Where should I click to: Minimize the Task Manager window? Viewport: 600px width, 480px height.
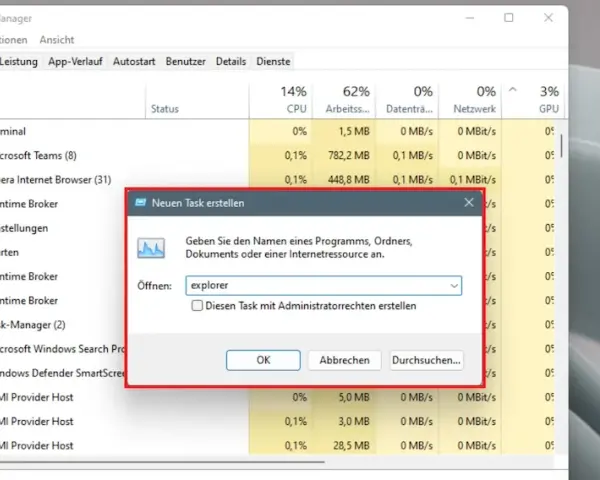470,18
